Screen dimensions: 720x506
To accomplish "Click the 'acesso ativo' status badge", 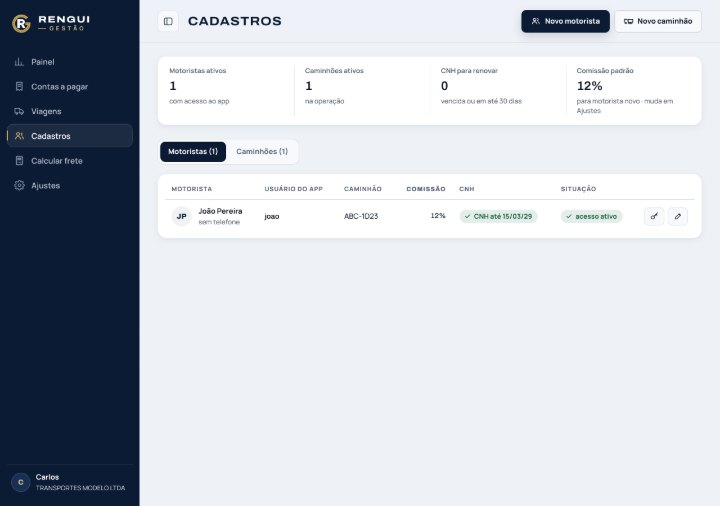I will (591, 216).
